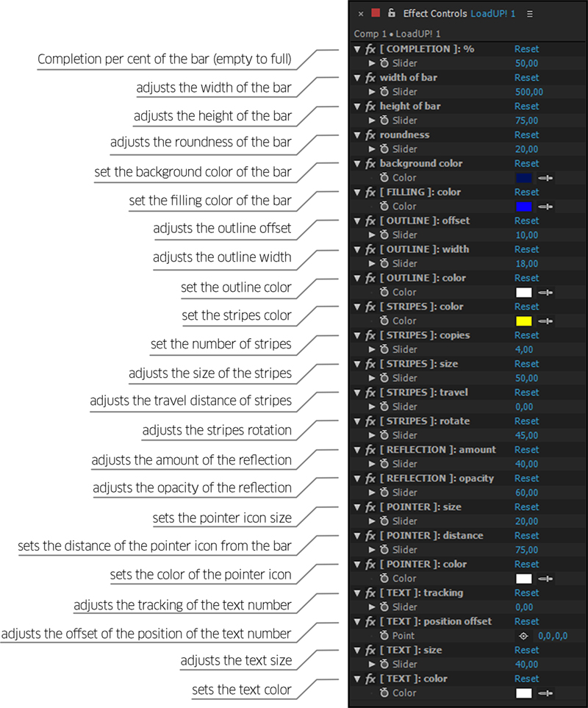The width and height of the screenshot is (588, 708).
Task: Toggle stopwatch for height of bar Slider
Action: click(384, 121)
